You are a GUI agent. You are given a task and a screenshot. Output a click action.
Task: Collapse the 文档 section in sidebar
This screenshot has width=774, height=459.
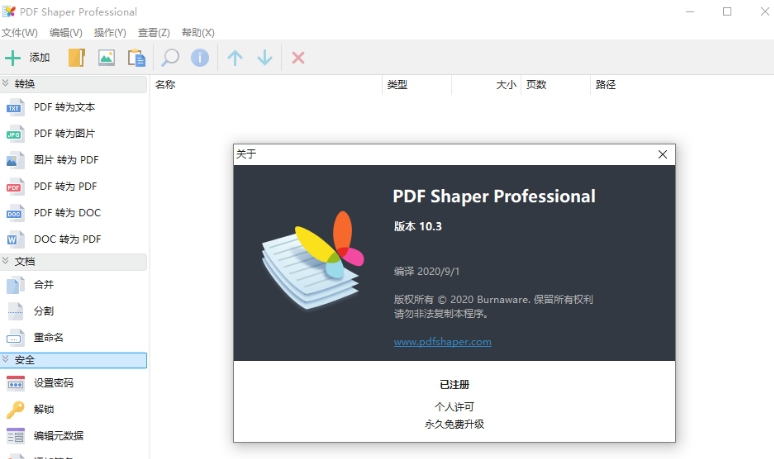point(7,261)
